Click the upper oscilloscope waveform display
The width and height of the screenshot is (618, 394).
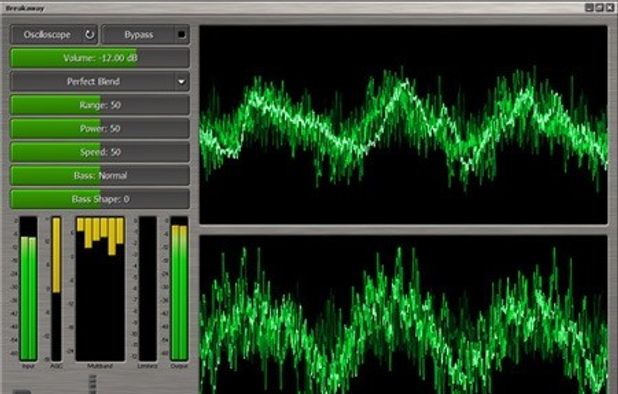click(404, 125)
